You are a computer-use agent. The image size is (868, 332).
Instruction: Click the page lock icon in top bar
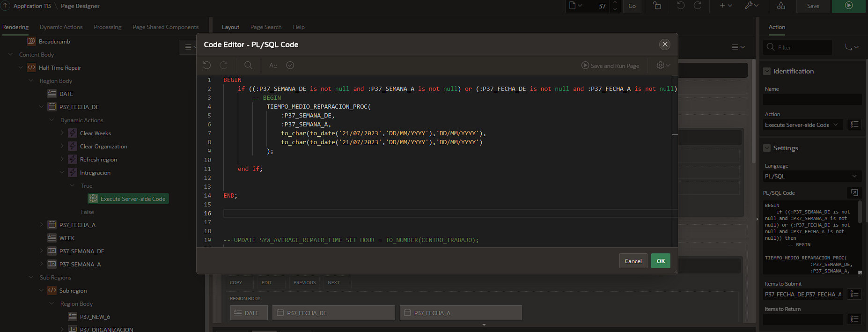pos(657,6)
